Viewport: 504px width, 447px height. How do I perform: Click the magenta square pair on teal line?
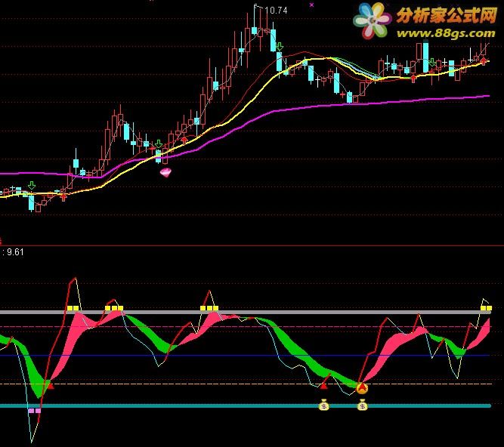pyautogui.click(x=35, y=411)
